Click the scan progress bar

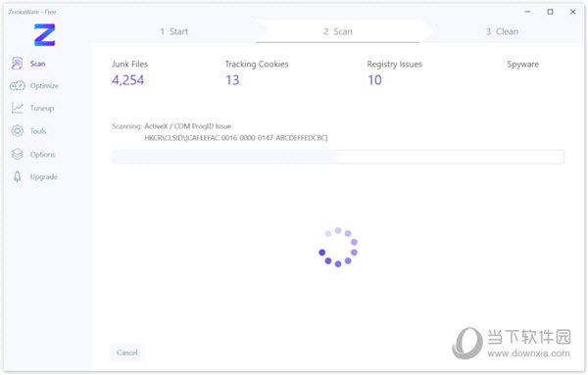coord(338,157)
